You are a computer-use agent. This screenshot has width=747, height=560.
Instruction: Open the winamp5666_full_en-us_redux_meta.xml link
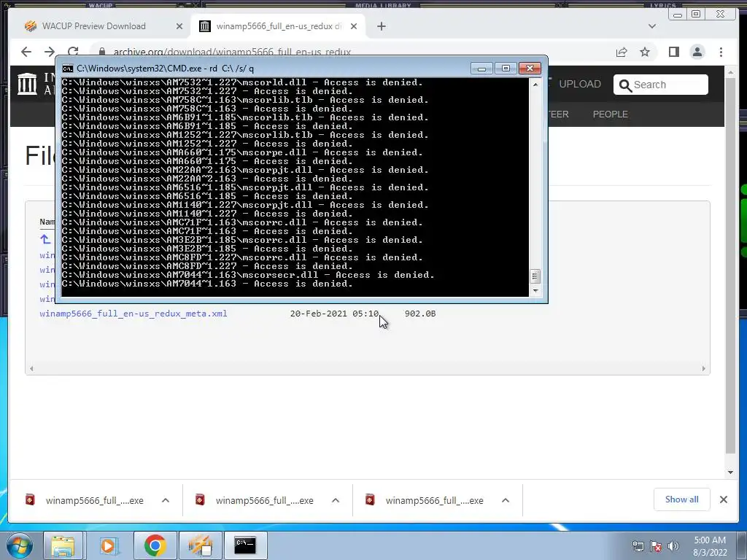133,314
